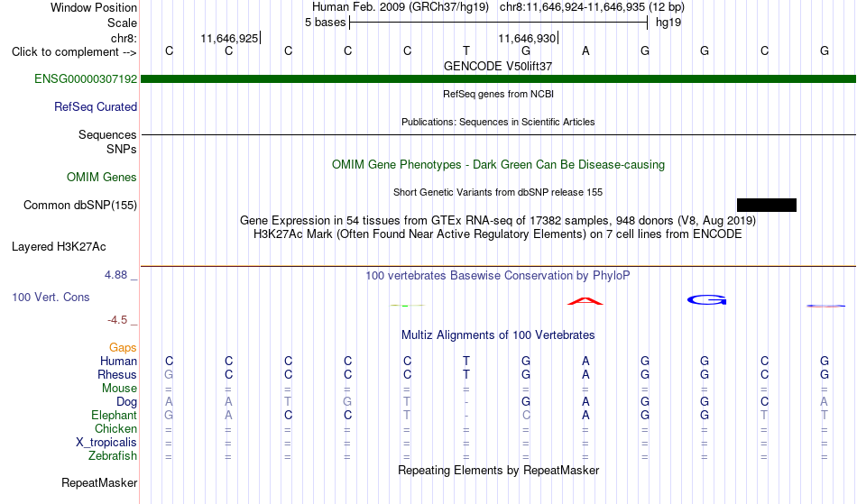The image size is (857, 504).
Task: Click the GENCODE V50lift37 track title
Action: click(x=498, y=66)
